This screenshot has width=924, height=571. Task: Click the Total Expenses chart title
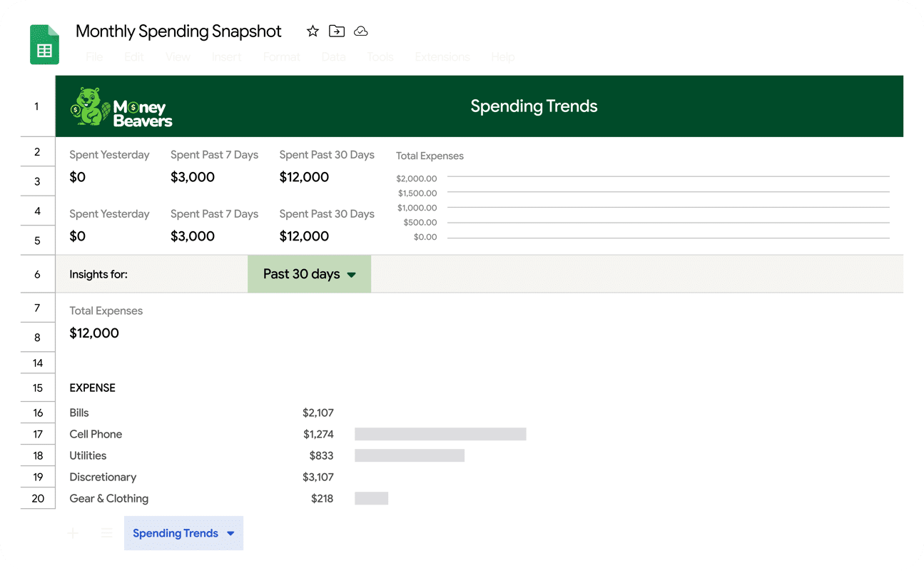coord(430,156)
